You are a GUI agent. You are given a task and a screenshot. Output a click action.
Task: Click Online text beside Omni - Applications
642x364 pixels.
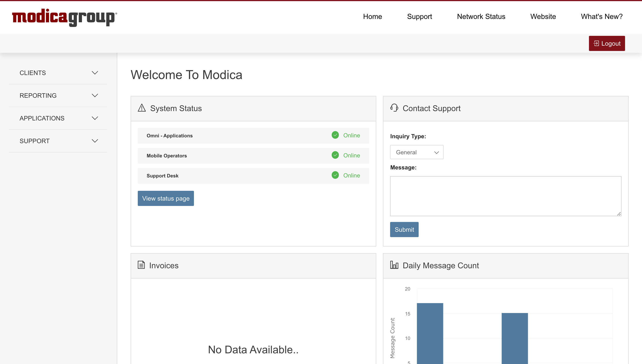click(x=351, y=135)
